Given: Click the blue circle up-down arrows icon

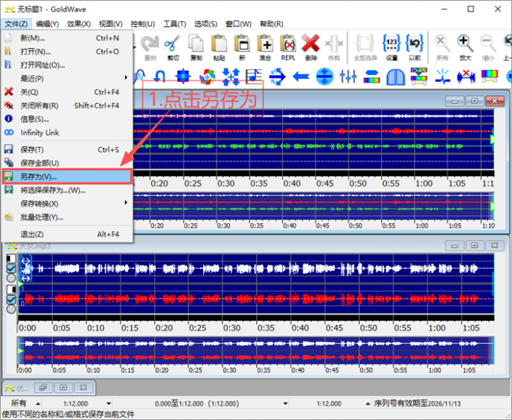Looking at the screenshot, I should pos(325,77).
